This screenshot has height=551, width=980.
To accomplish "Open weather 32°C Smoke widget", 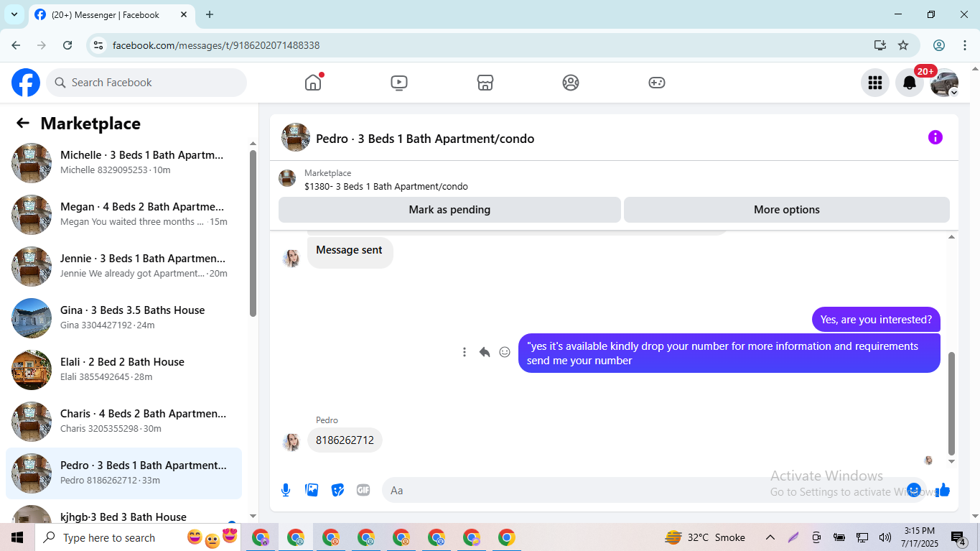I will pos(705,537).
